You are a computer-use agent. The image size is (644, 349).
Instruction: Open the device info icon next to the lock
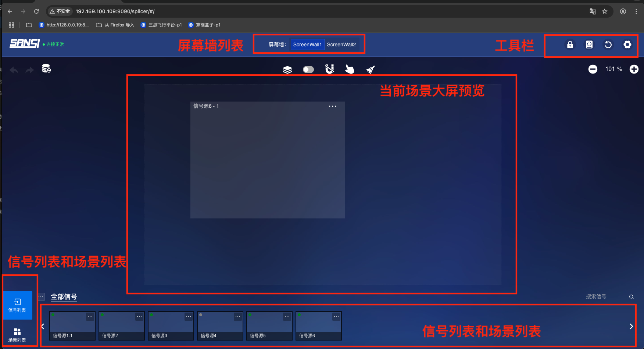(x=589, y=44)
